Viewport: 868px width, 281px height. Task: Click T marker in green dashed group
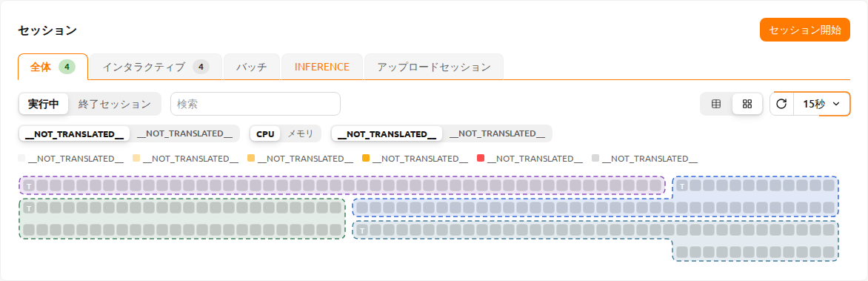pyautogui.click(x=28, y=208)
